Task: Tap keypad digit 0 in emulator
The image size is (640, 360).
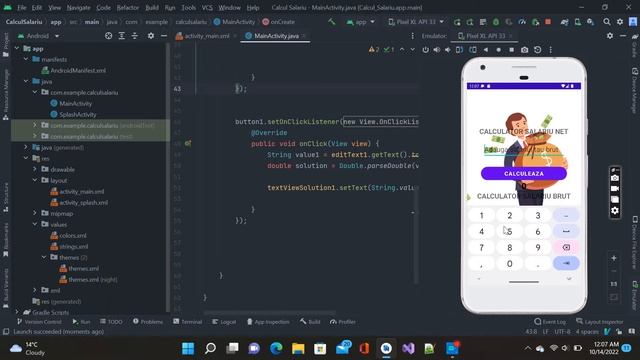Action: [x=509, y=264]
